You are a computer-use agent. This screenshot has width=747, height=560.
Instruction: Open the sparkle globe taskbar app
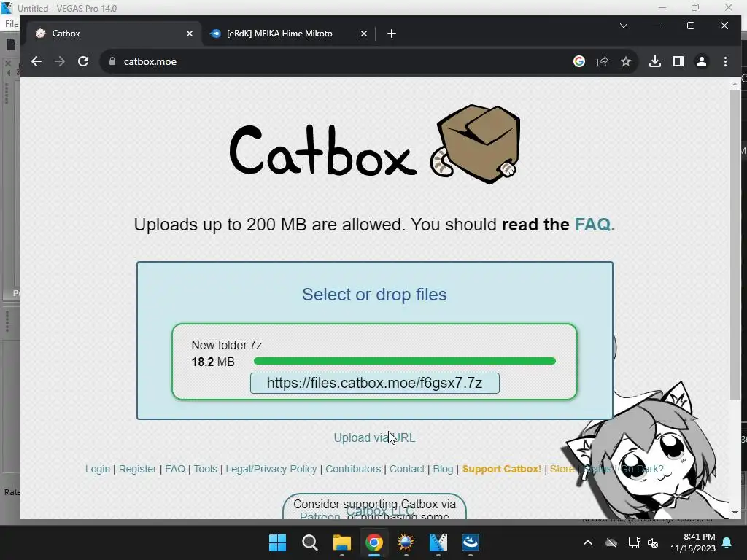406,542
